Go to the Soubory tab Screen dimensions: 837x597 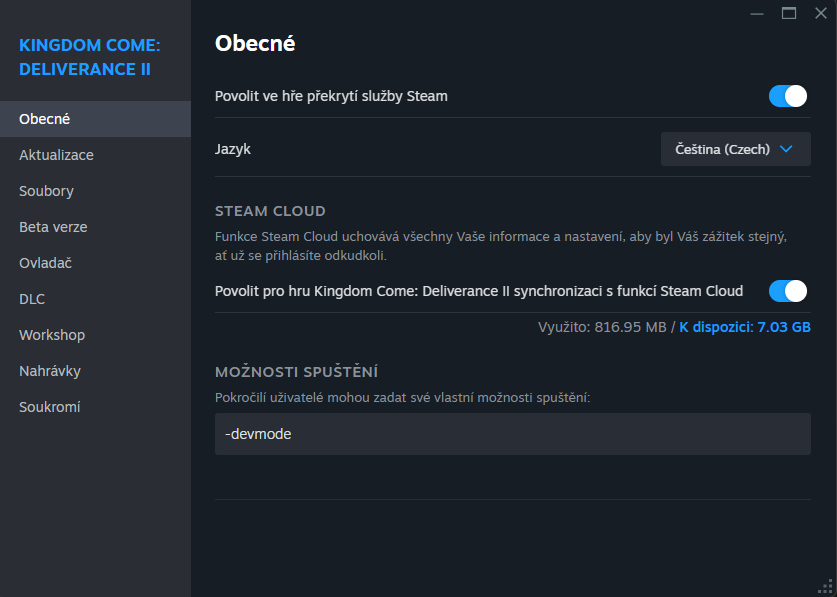46,191
